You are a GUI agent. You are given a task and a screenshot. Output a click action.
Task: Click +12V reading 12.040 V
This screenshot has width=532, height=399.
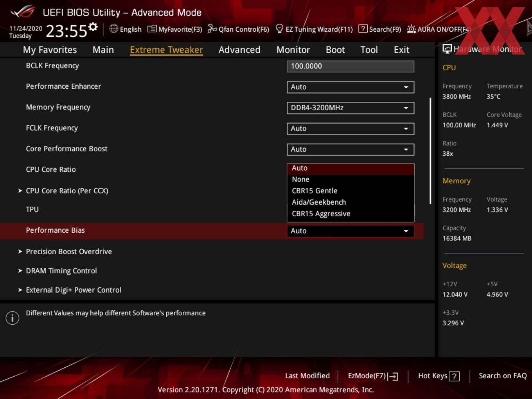[x=455, y=295]
